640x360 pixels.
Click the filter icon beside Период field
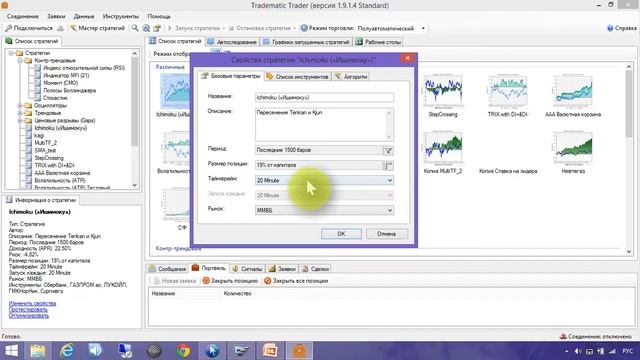point(389,151)
